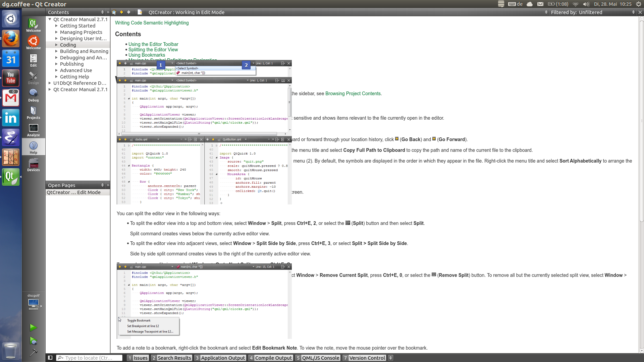The image size is (644, 362).
Task: Launch Firefox from the launcher
Action: [x=11, y=39]
